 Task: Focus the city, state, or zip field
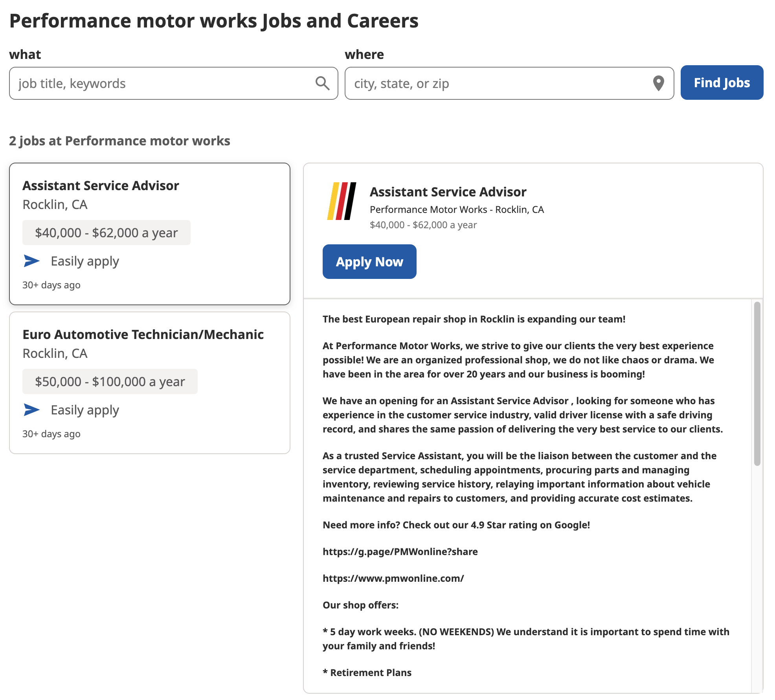[509, 83]
